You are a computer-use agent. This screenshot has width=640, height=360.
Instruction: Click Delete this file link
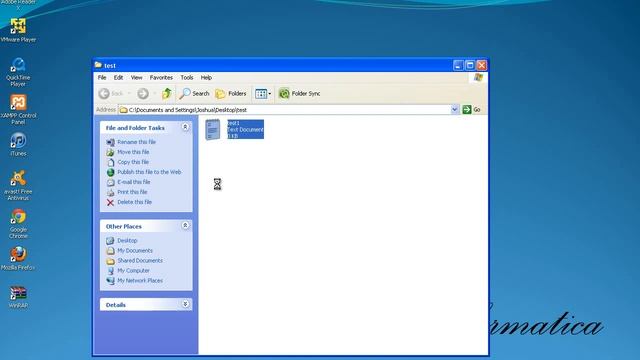tap(134, 202)
